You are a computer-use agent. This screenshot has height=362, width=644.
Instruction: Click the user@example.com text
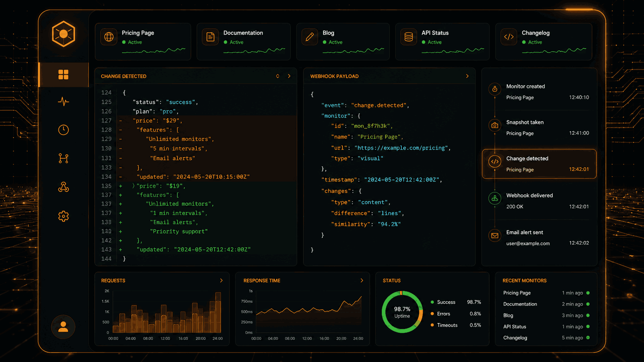tap(528, 244)
